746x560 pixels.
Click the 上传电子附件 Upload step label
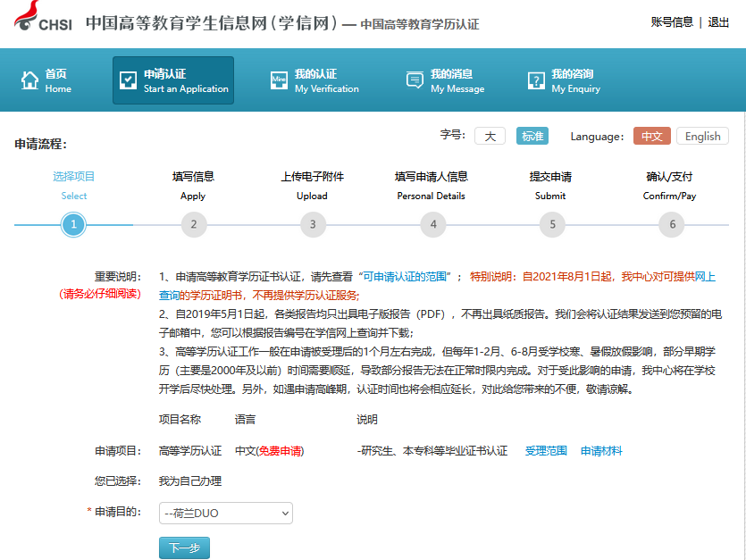[312, 186]
